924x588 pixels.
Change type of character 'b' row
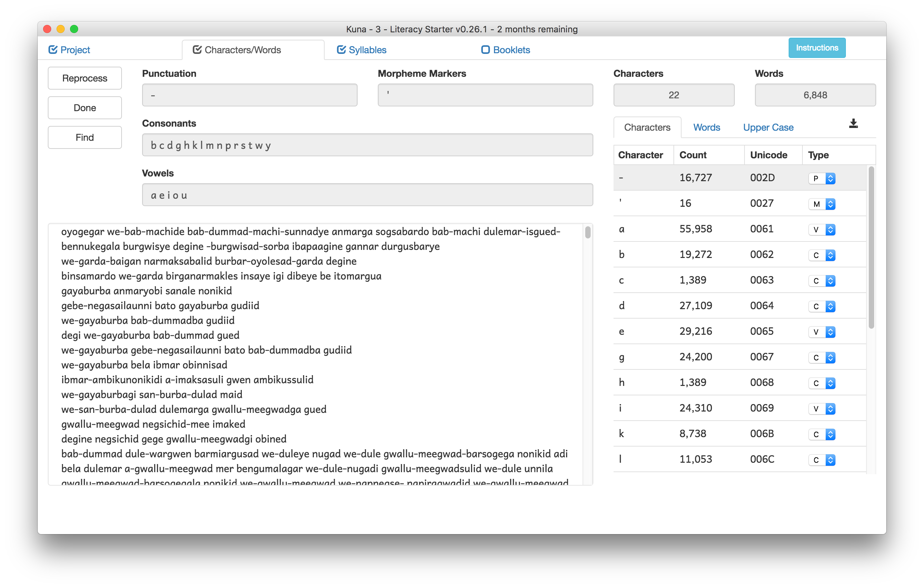tap(822, 255)
